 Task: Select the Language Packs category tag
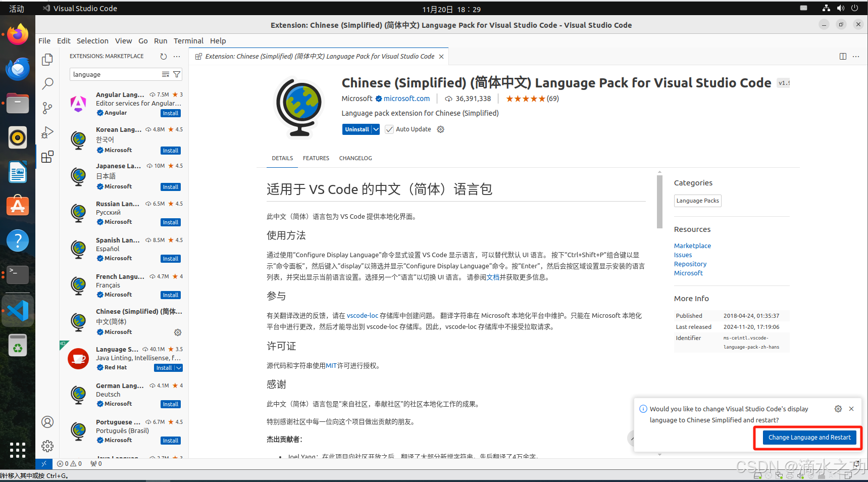point(698,201)
